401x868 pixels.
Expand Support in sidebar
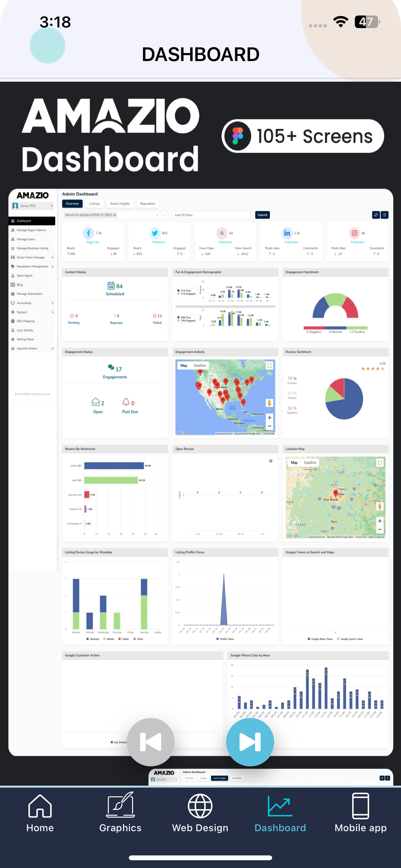click(x=32, y=312)
